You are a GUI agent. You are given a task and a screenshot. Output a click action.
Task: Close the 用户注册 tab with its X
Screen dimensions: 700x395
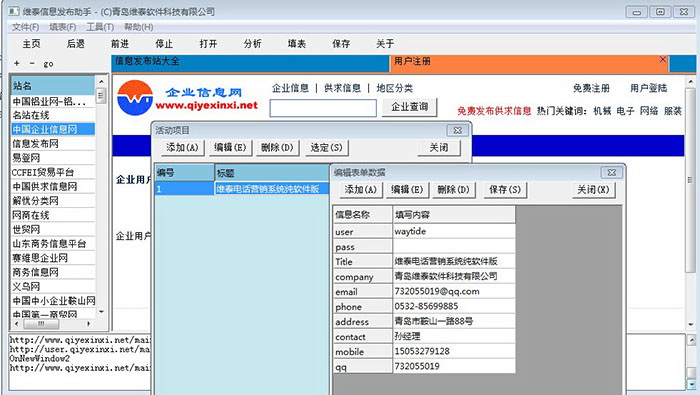tap(663, 59)
